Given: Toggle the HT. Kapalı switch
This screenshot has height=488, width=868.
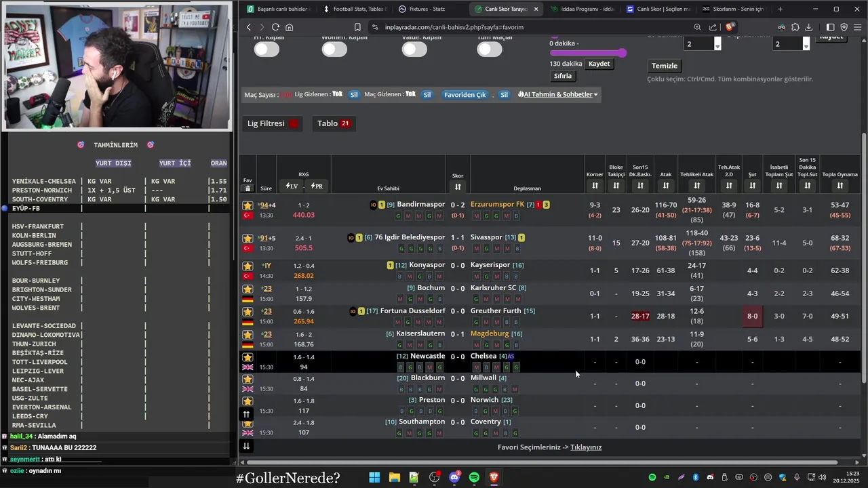Looking at the screenshot, I should [x=267, y=49].
